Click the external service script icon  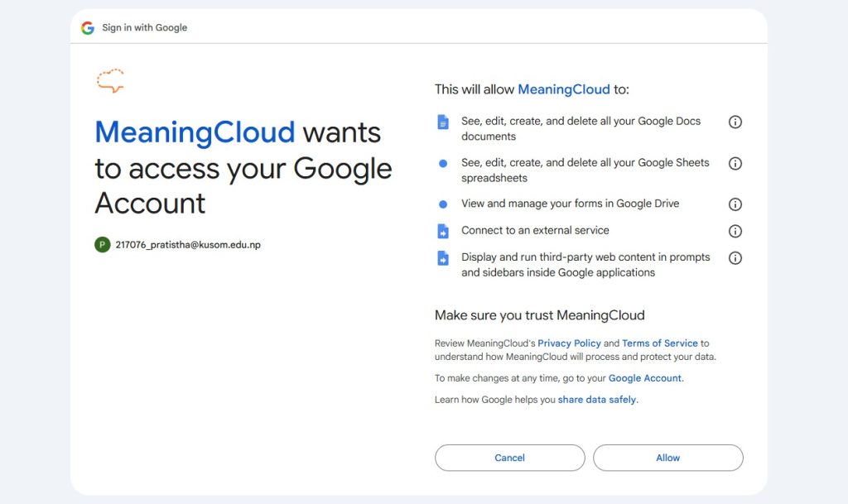[x=443, y=231]
